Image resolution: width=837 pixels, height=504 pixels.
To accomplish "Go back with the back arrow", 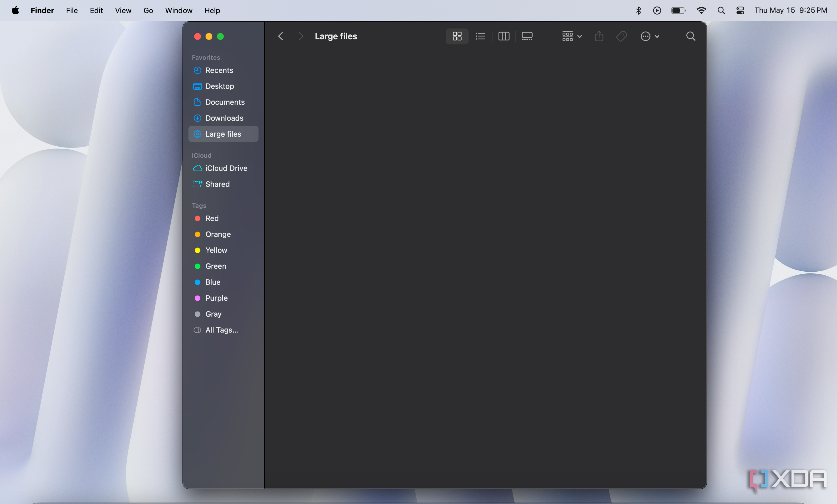I will 280,36.
